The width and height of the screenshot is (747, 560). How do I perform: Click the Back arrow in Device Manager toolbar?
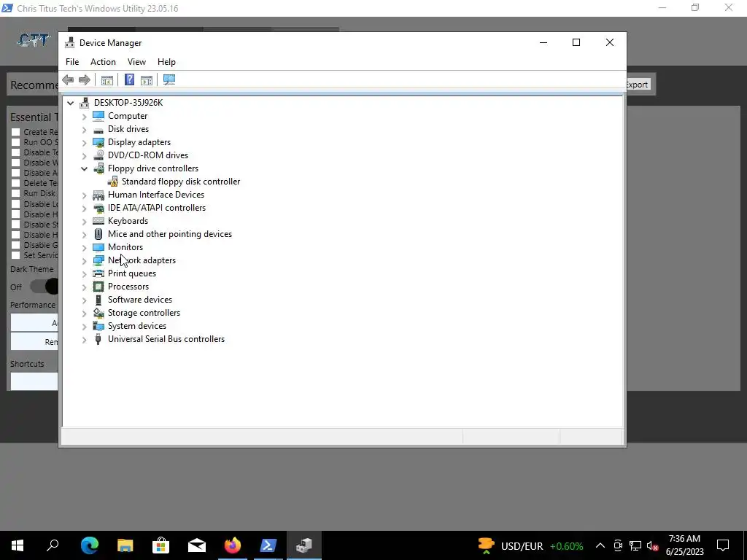pos(68,80)
